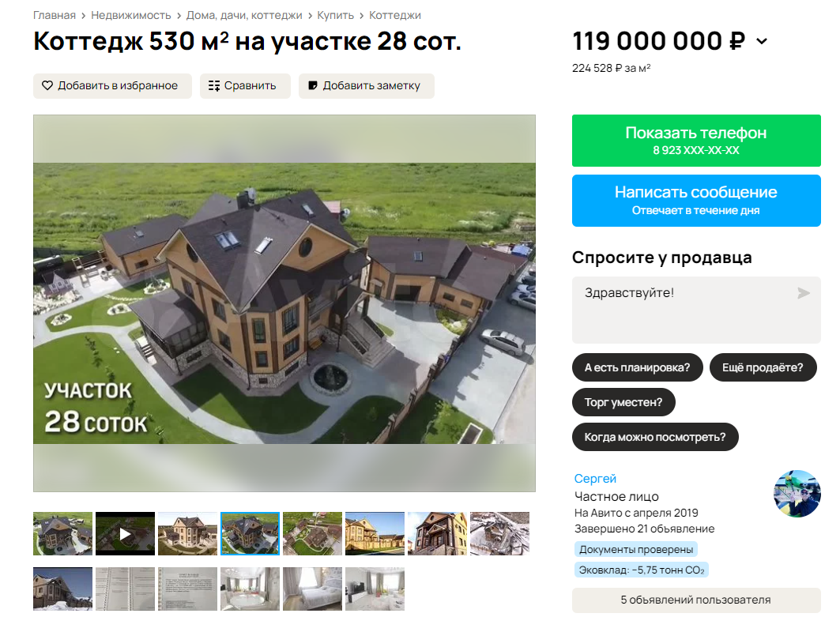840x617 pixels.
Task: Open the Недвижимость breadcrumb
Action: point(130,15)
